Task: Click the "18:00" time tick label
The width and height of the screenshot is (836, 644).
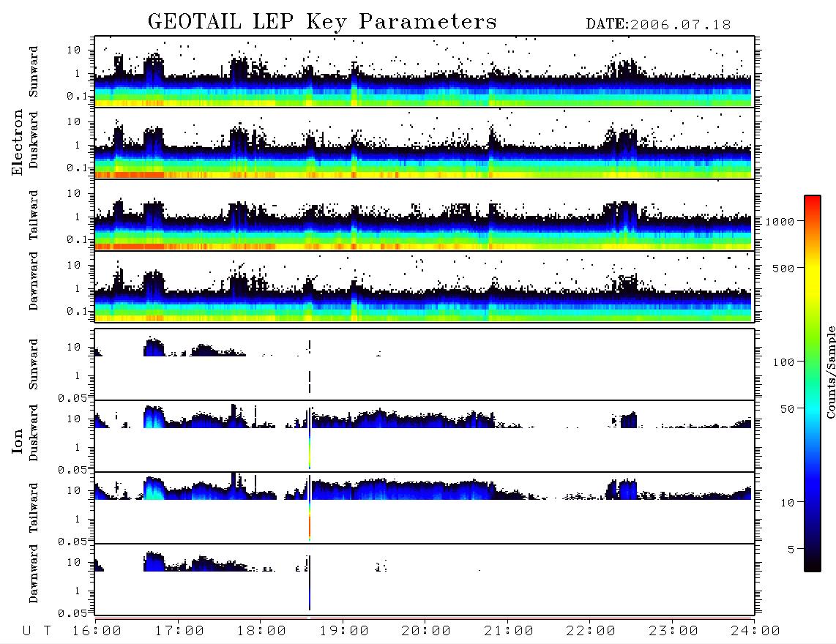Action: coord(262,632)
